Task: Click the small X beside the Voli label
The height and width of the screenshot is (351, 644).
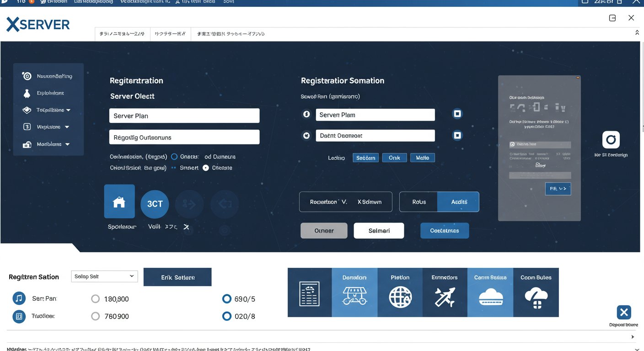Action: pos(186,227)
